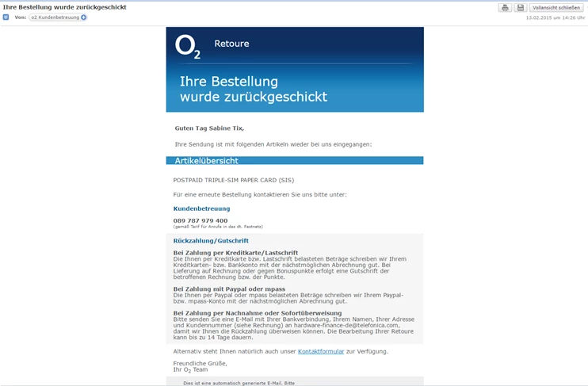Click the Ihr O2 Team signature line
The height and width of the screenshot is (386, 588).
point(190,370)
